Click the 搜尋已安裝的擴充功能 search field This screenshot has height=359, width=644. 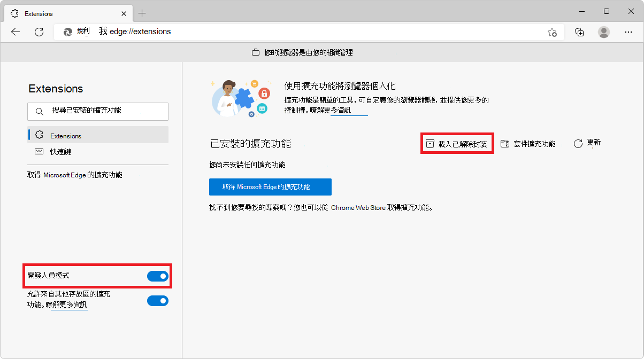tap(98, 111)
